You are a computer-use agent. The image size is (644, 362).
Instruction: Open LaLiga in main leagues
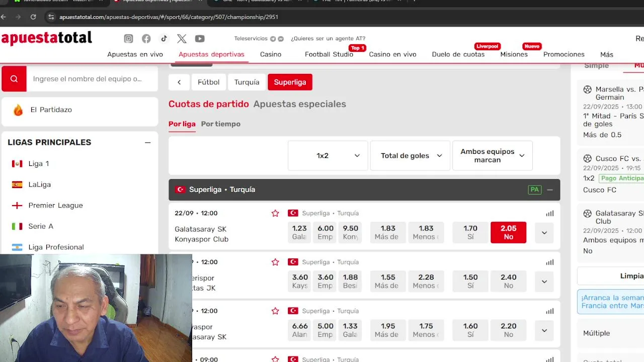39,185
